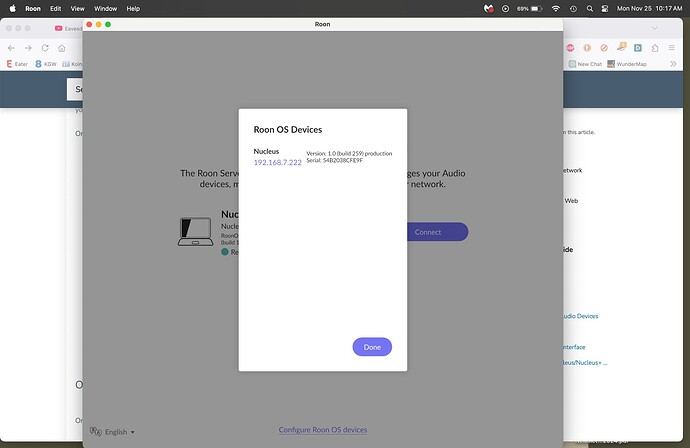Open Spotlight search in the menu bar
Viewport: 690px width, 448px height.
click(590, 8)
